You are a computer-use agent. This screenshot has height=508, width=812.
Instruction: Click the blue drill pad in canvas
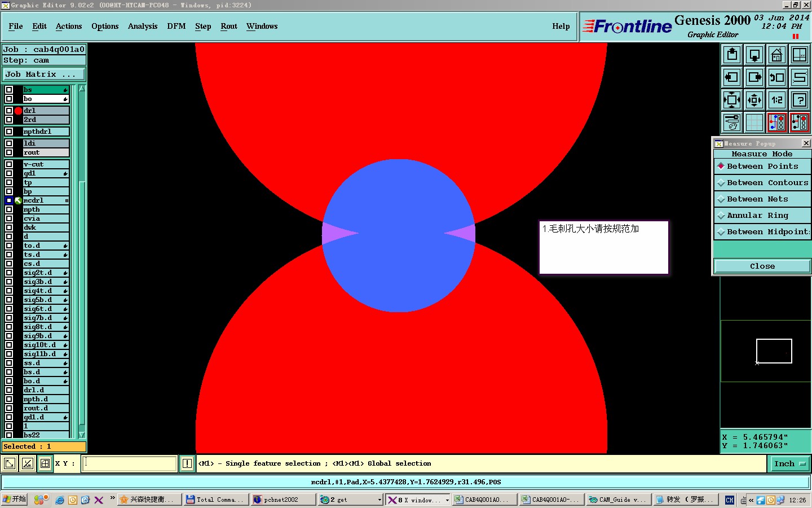pos(399,235)
